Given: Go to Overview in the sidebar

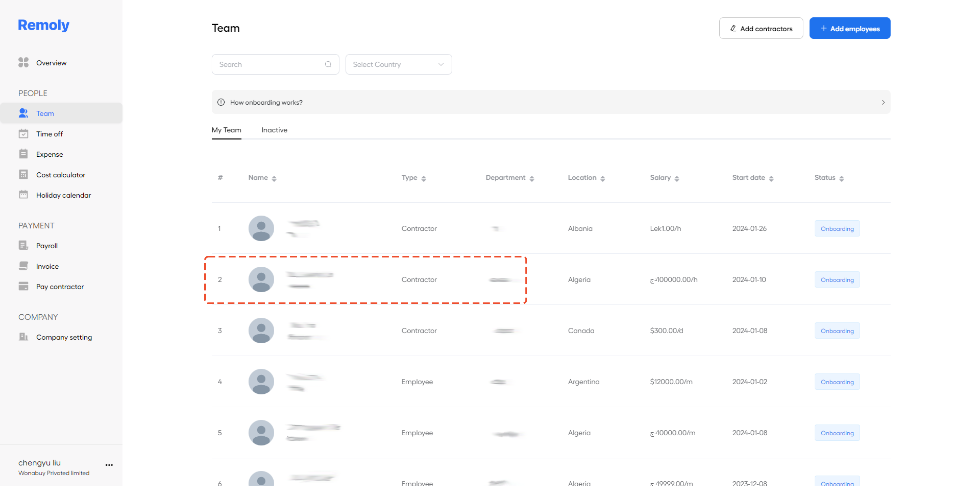Looking at the screenshot, I should 51,63.
